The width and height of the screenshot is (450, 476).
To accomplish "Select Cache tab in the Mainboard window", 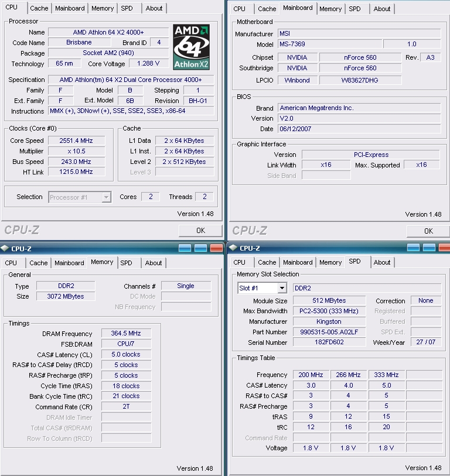I will pos(267,9).
